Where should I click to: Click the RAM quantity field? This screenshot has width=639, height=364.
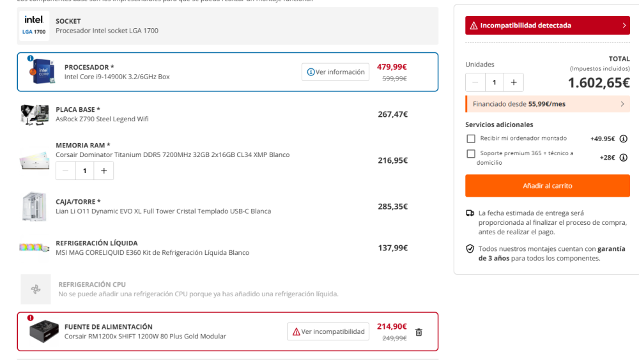(x=85, y=171)
